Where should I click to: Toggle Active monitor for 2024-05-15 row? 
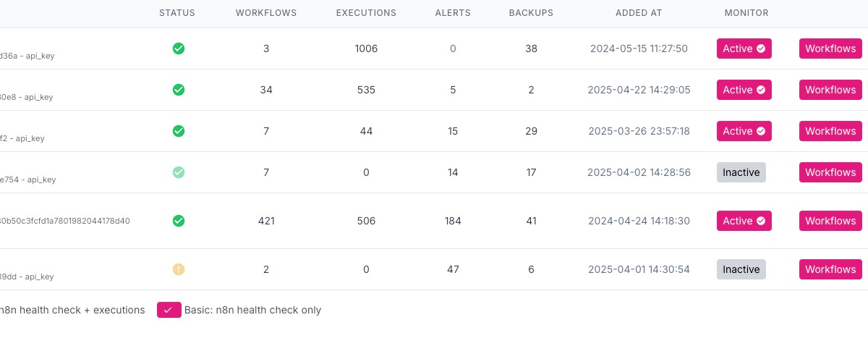click(744, 49)
